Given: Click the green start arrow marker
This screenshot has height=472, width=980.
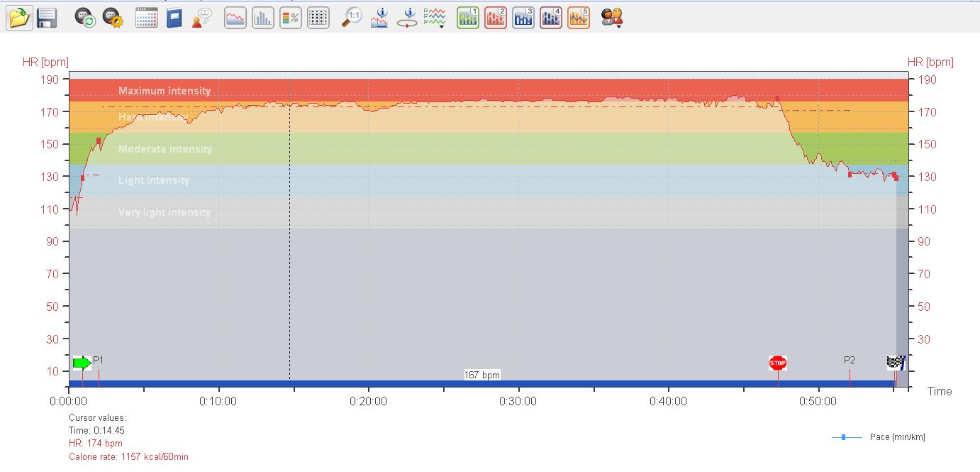Looking at the screenshot, I should [82, 363].
